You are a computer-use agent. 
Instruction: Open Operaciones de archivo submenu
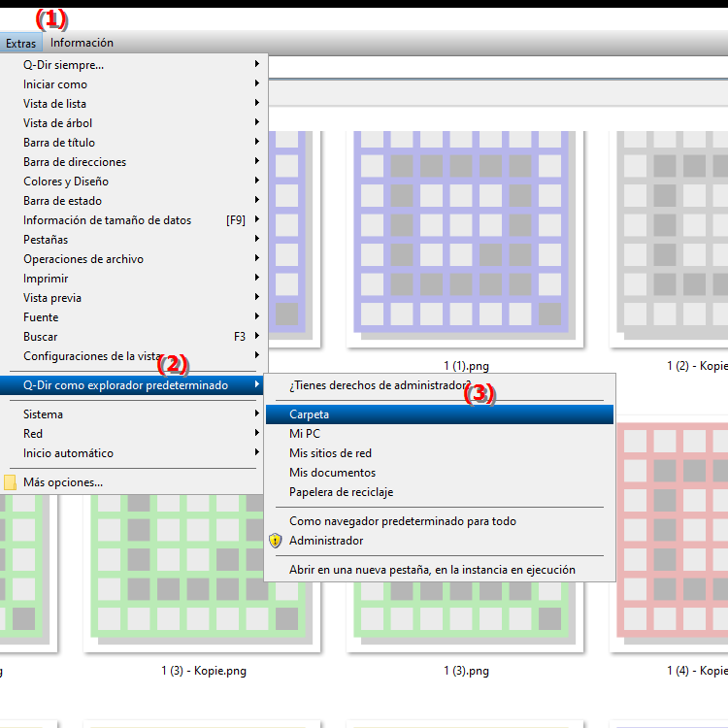click(x=134, y=259)
